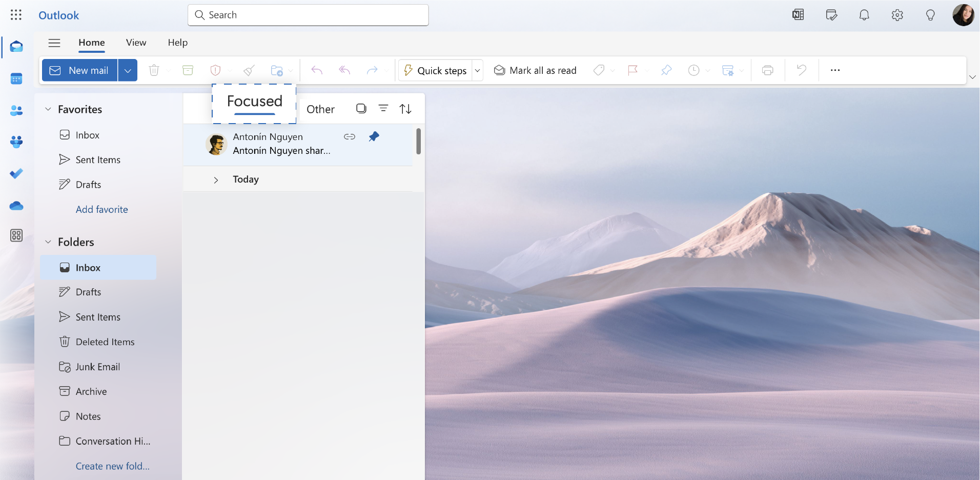Toggle the navigation pane hamburger

[x=54, y=43]
